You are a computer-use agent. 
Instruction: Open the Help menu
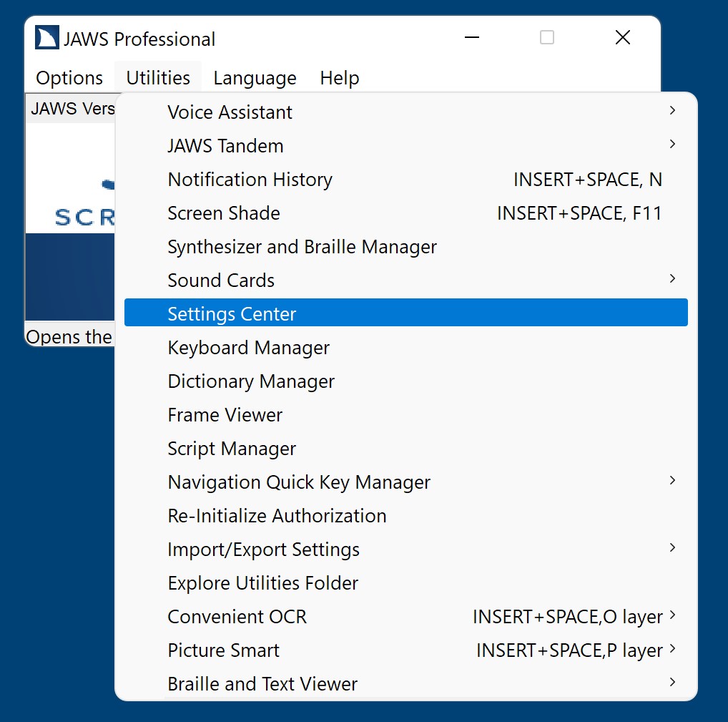[x=339, y=78]
